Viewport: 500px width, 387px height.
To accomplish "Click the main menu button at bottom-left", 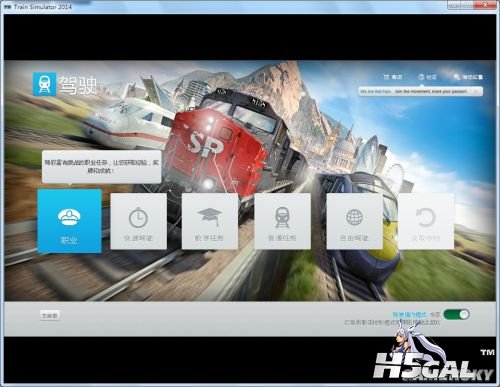I will (x=50, y=315).
